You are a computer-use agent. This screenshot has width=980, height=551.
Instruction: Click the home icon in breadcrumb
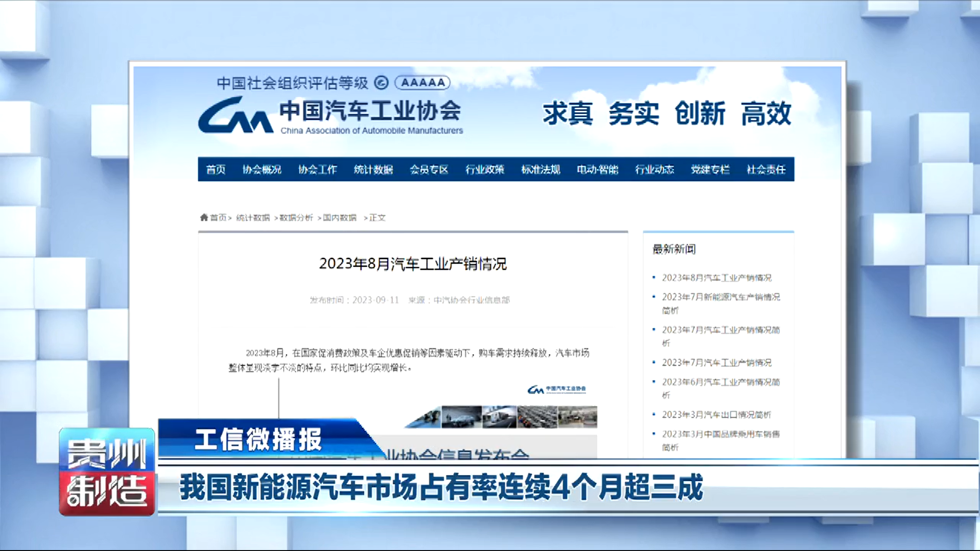coord(204,218)
